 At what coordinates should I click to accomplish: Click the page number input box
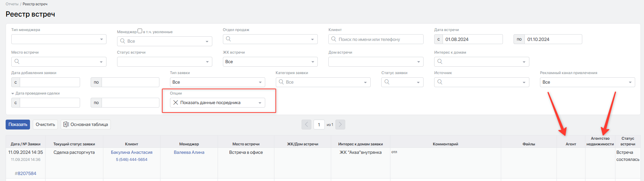(319, 125)
